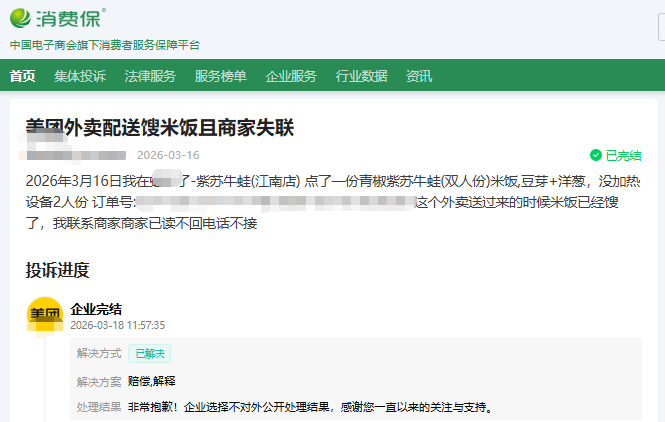
Task: Click the 企业完结 progress entry label
Action: 96,309
